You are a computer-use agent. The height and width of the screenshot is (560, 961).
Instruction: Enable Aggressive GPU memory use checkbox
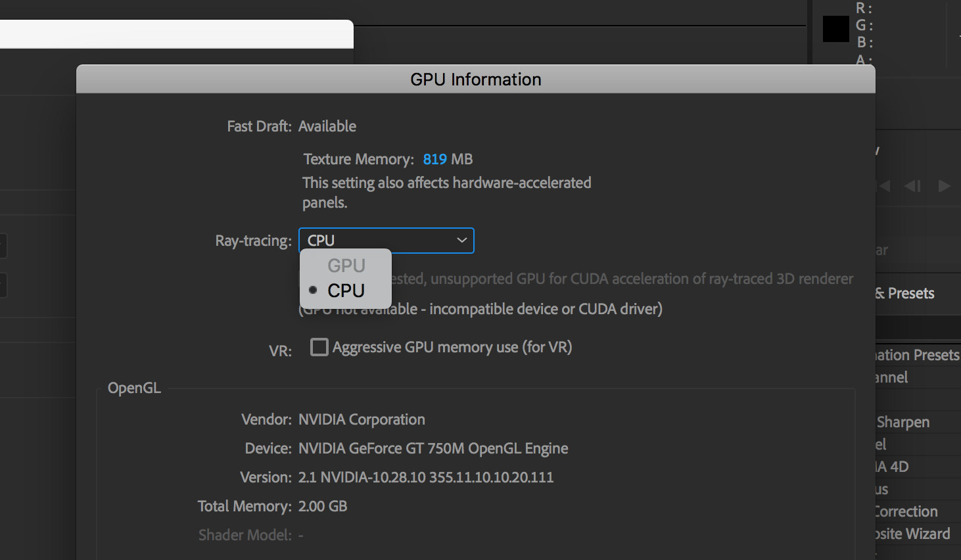point(319,347)
